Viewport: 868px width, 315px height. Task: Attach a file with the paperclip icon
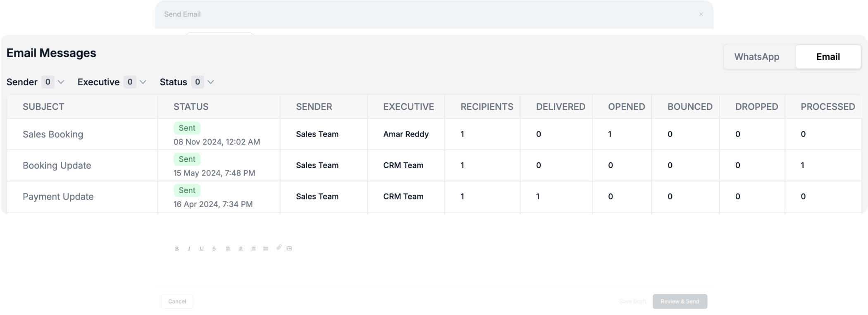click(x=279, y=248)
